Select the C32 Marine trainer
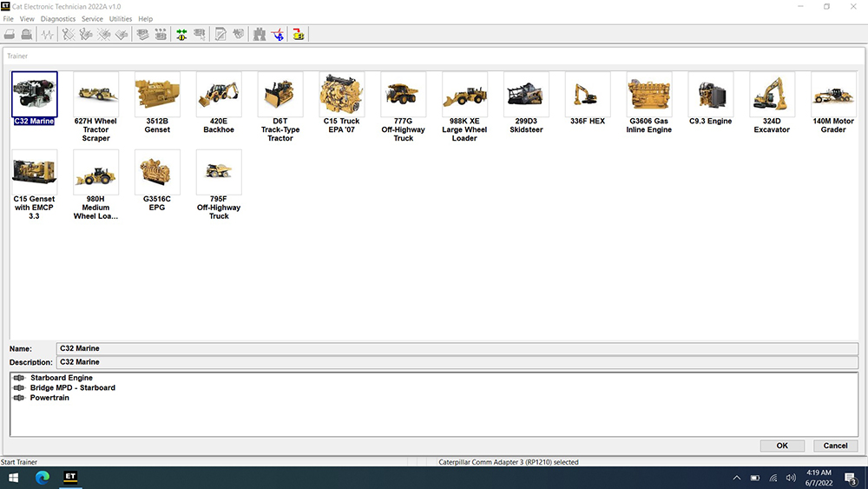Image resolution: width=868 pixels, height=489 pixels. [x=35, y=98]
